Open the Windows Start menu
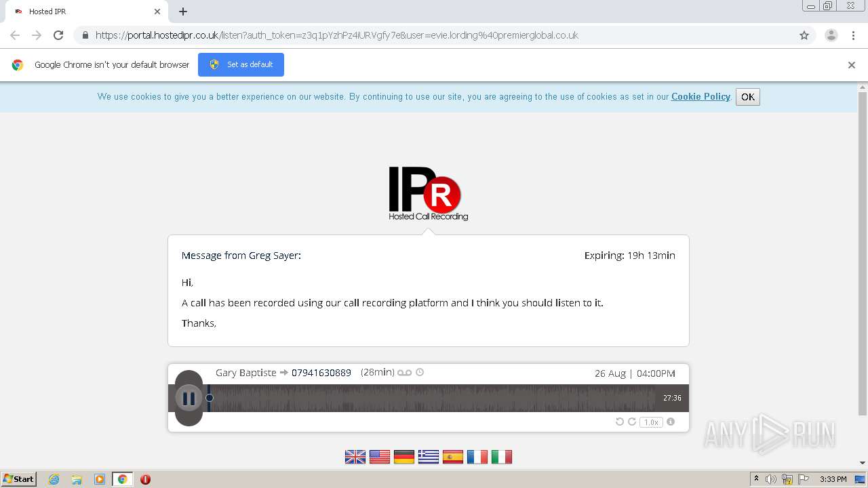 pos(19,479)
